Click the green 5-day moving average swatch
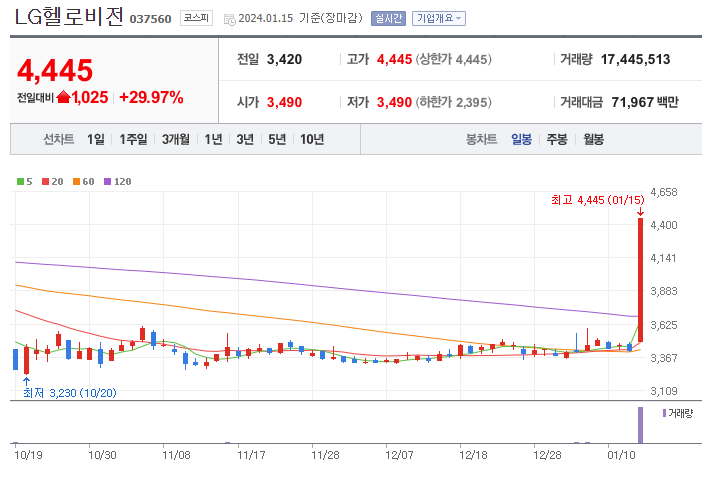Screen dimensions: 702x477 tap(20, 181)
